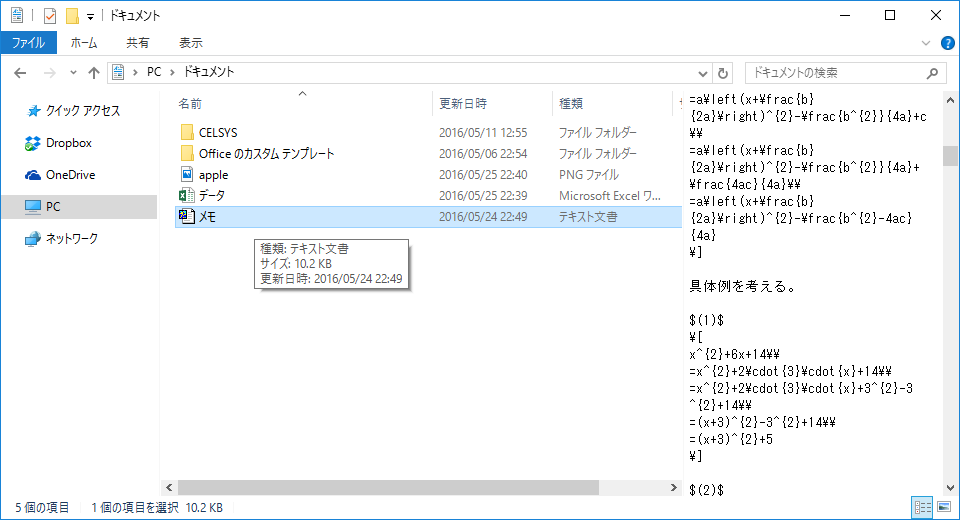Click the New Folder icon in title bar
The image size is (960, 520).
[x=71, y=16]
